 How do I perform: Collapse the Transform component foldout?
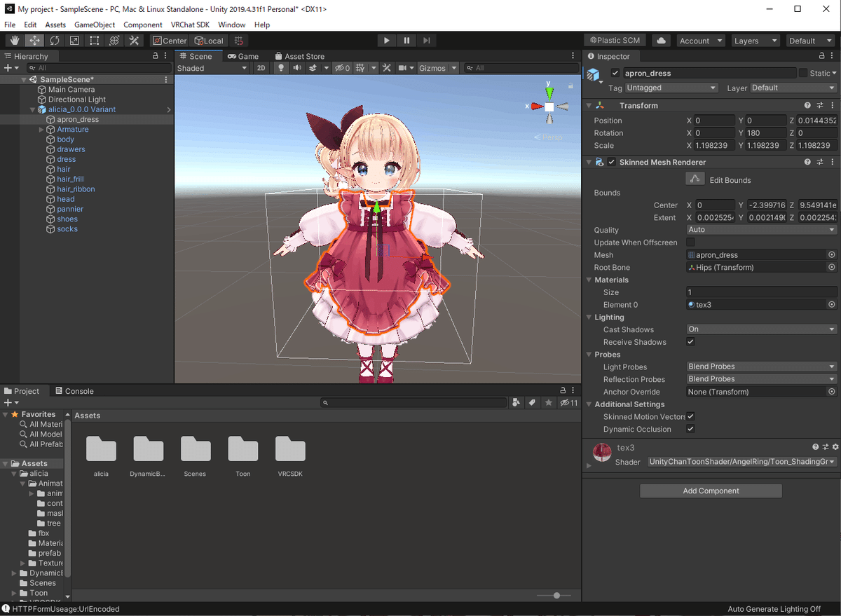[589, 106]
